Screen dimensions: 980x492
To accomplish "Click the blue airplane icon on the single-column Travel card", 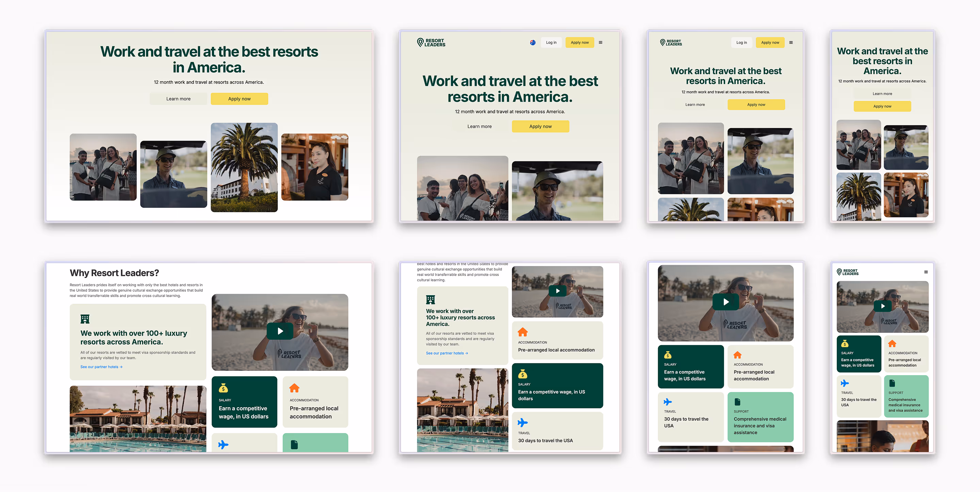I will 522,422.
